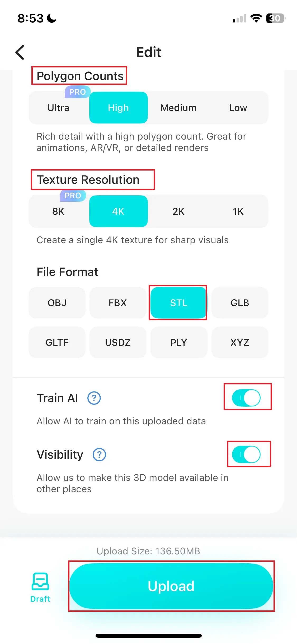
Task: Switch texture resolution to 2K
Action: tap(178, 211)
